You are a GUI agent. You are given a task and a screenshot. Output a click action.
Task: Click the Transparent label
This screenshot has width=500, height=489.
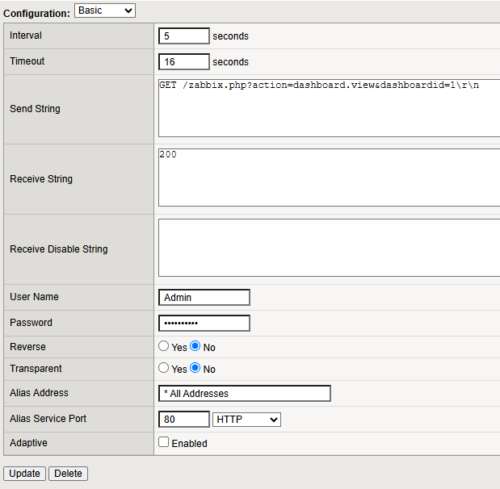pos(36,369)
